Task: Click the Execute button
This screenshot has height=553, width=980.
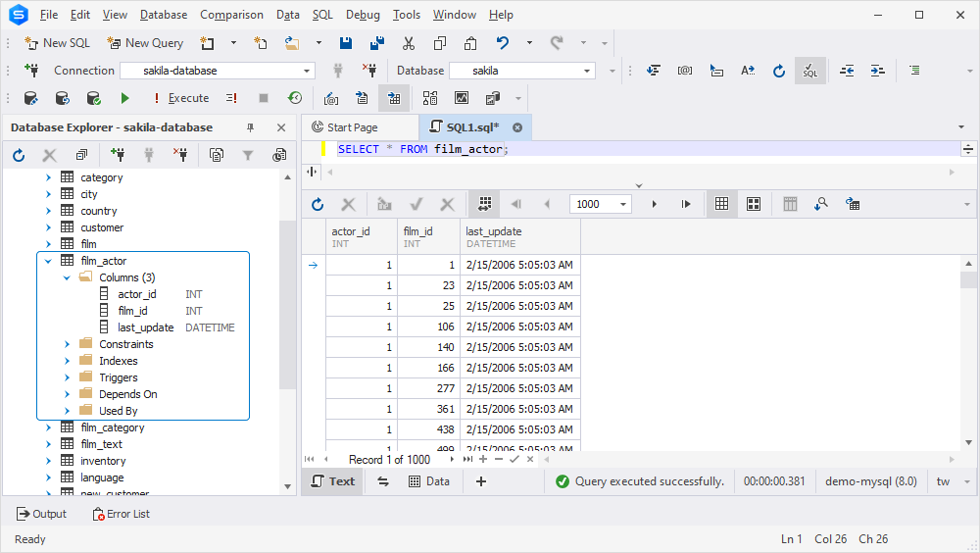Action: (x=181, y=98)
